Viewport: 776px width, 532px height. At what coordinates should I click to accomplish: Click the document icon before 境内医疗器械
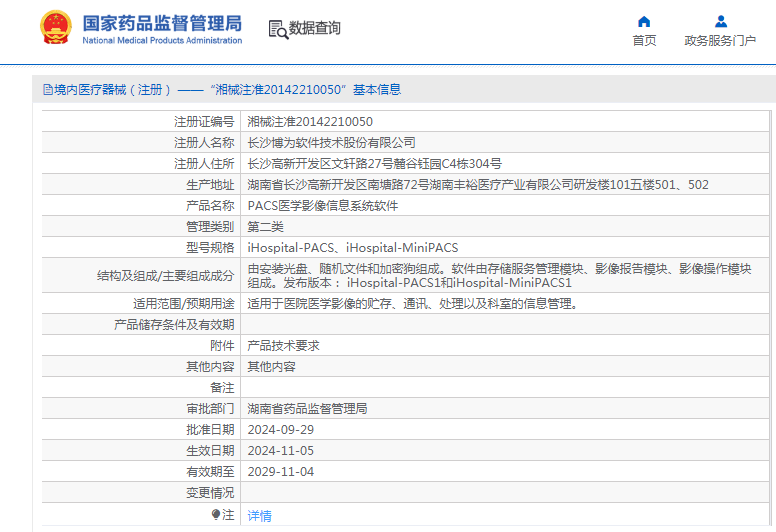point(48,90)
